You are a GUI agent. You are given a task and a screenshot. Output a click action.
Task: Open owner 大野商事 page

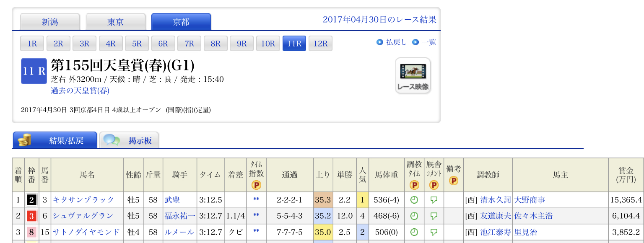(x=530, y=200)
